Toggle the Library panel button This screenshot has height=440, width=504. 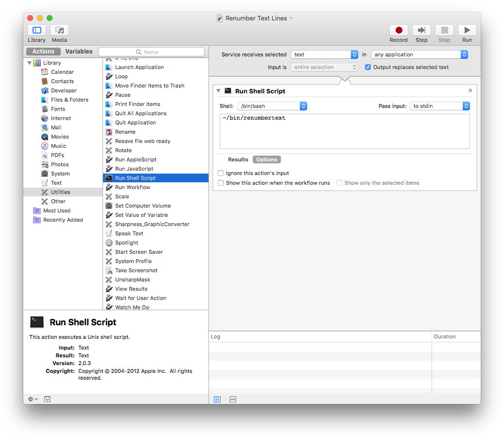36,31
